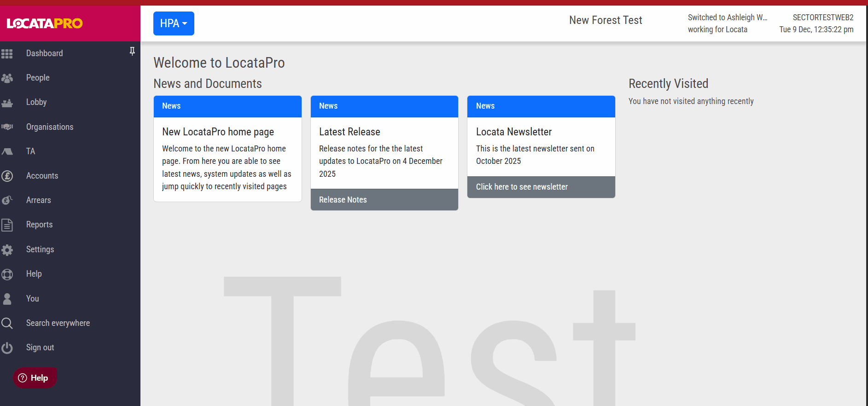Click here to see newsletter link

(x=522, y=187)
